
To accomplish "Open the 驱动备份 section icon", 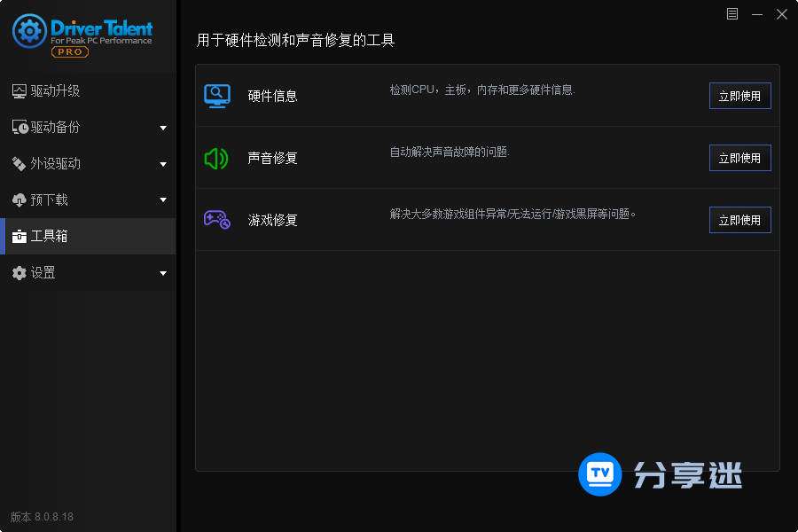I will pos(20,127).
